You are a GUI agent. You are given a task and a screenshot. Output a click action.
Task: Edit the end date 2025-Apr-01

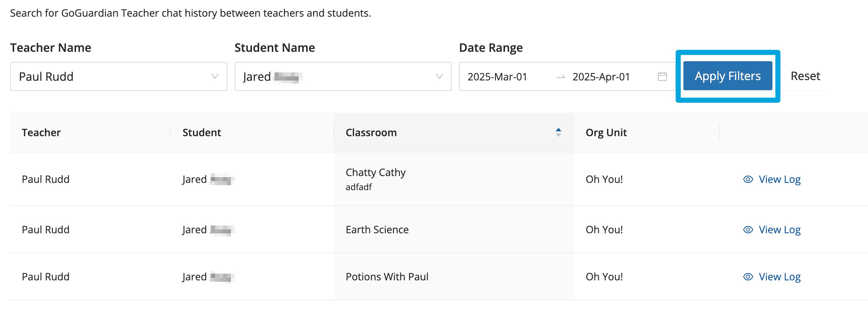(601, 77)
